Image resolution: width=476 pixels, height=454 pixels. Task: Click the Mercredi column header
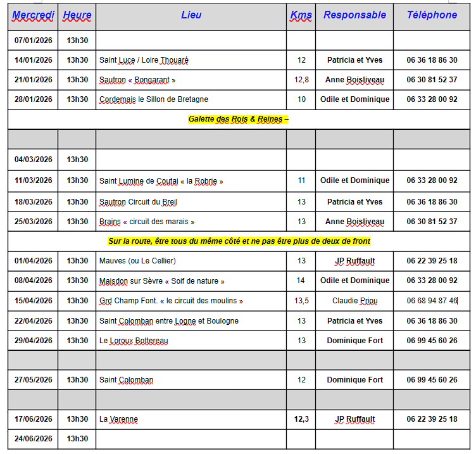[x=34, y=15]
